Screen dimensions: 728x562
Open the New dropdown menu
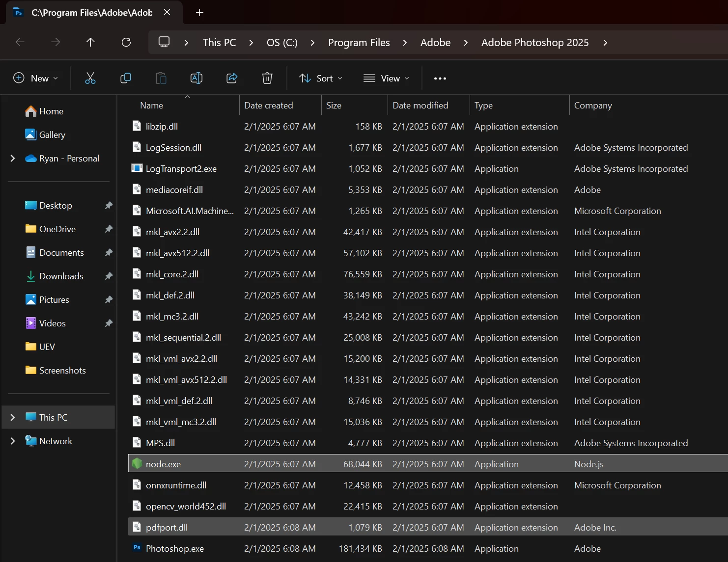coord(35,79)
